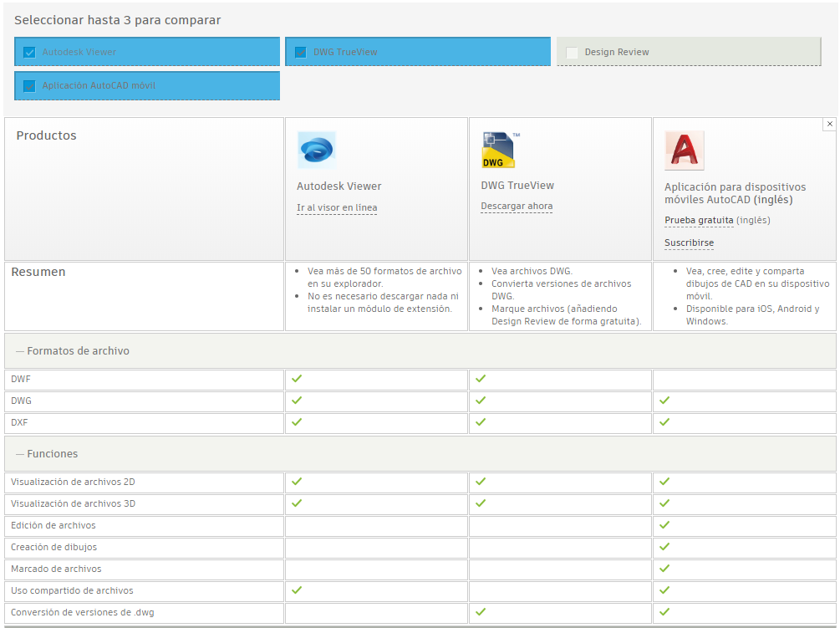Click DXF checkmark under AutoCAD mobile column
Screen dimensions: 840x628
(664, 421)
